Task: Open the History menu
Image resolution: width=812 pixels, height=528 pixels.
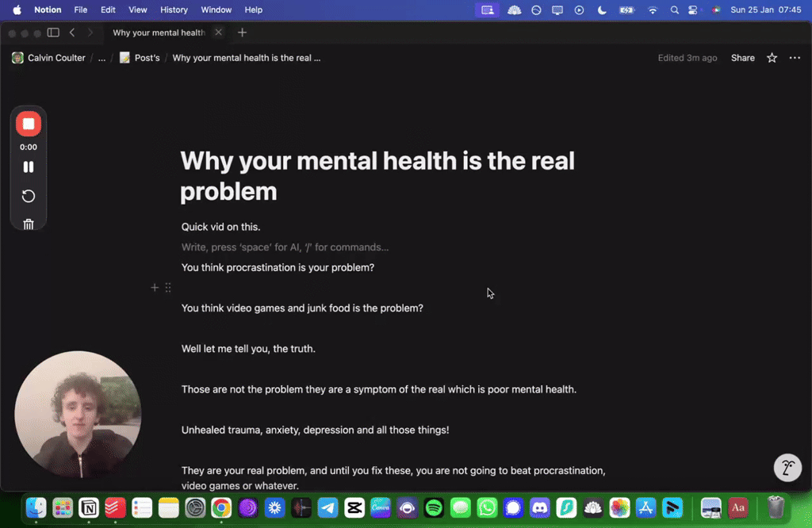Action: [x=174, y=10]
